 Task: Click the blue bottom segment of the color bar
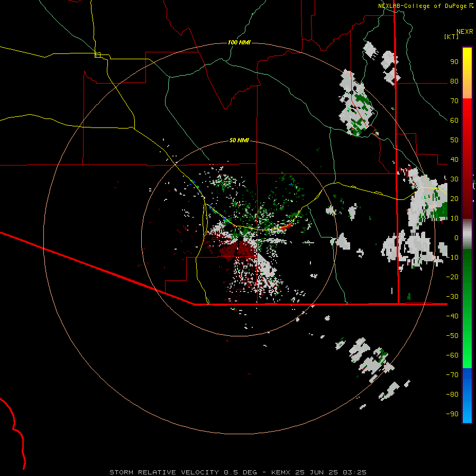[467, 396]
